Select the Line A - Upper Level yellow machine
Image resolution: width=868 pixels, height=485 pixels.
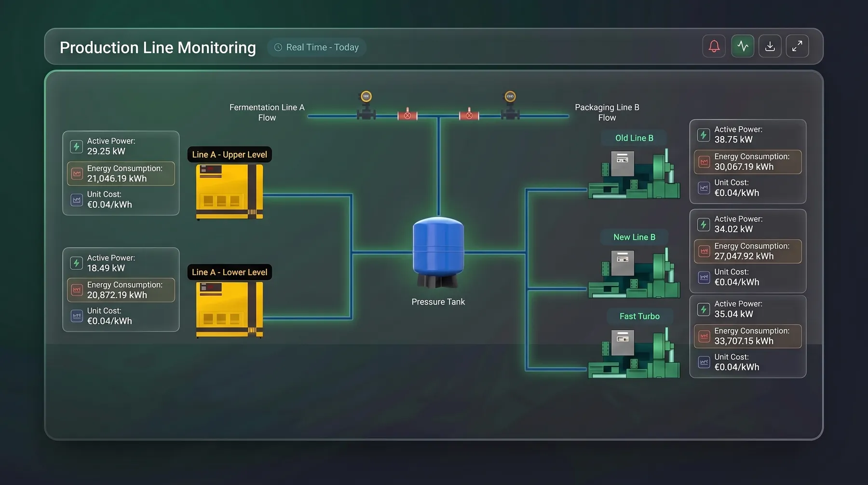(x=230, y=192)
